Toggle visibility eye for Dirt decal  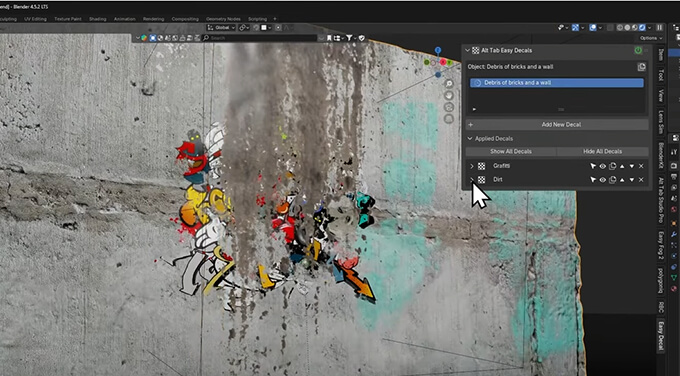pos(603,180)
